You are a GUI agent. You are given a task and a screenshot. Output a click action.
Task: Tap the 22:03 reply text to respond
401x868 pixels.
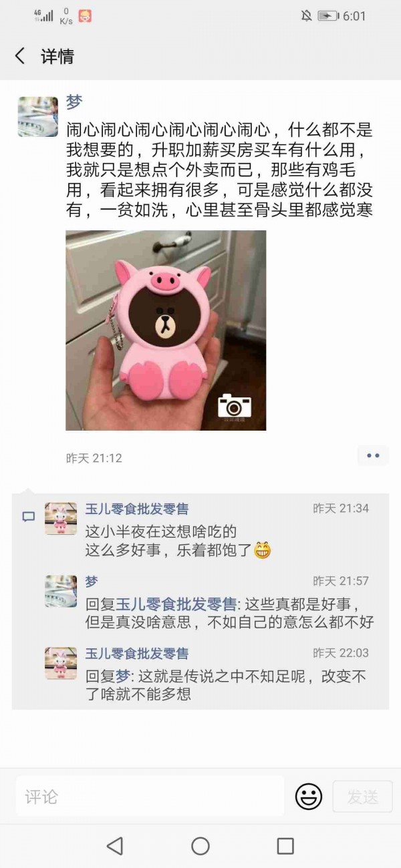226,685
